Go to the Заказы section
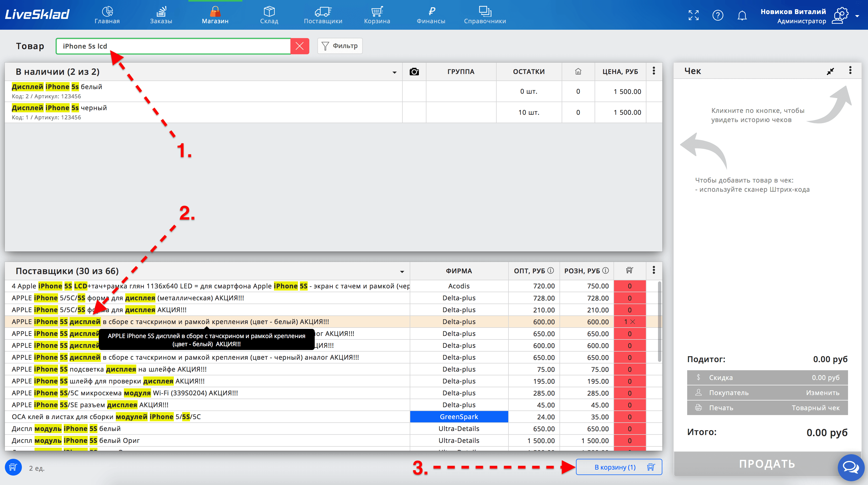 pyautogui.click(x=161, y=15)
